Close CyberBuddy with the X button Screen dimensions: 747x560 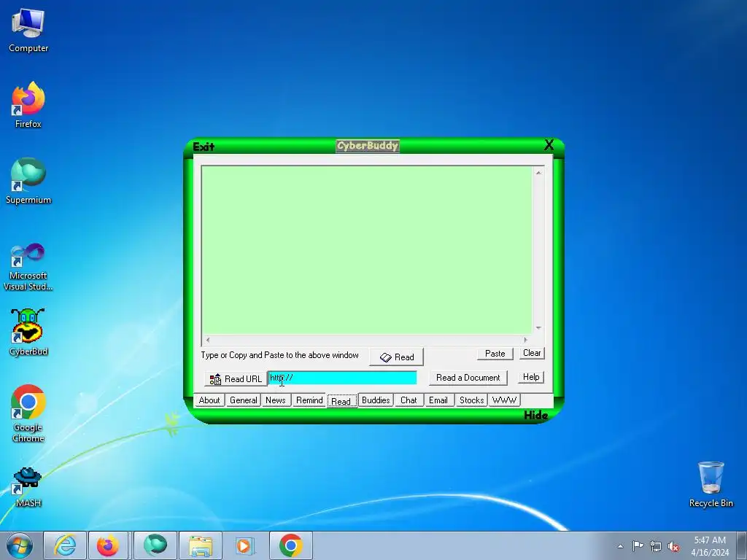pyautogui.click(x=549, y=145)
